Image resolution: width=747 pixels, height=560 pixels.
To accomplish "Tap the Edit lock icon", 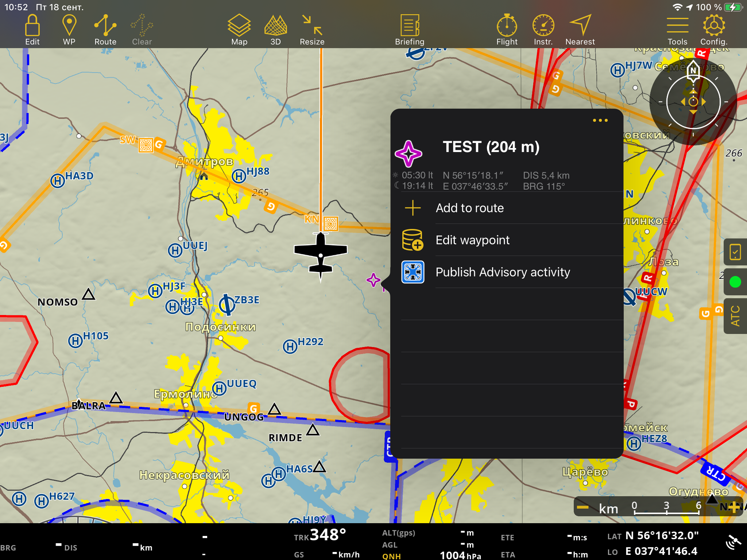I will pyautogui.click(x=32, y=30).
